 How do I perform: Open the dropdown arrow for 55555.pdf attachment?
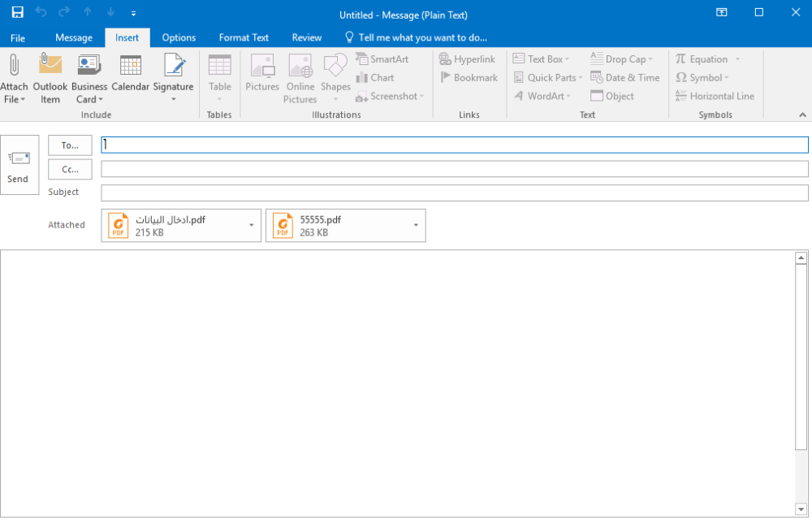(x=416, y=226)
